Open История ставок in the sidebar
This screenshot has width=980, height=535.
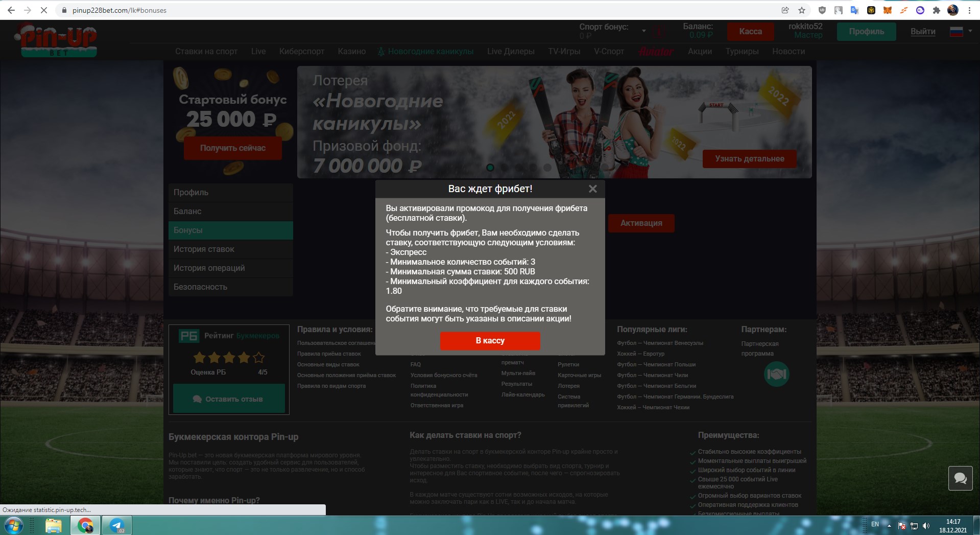(x=231, y=249)
